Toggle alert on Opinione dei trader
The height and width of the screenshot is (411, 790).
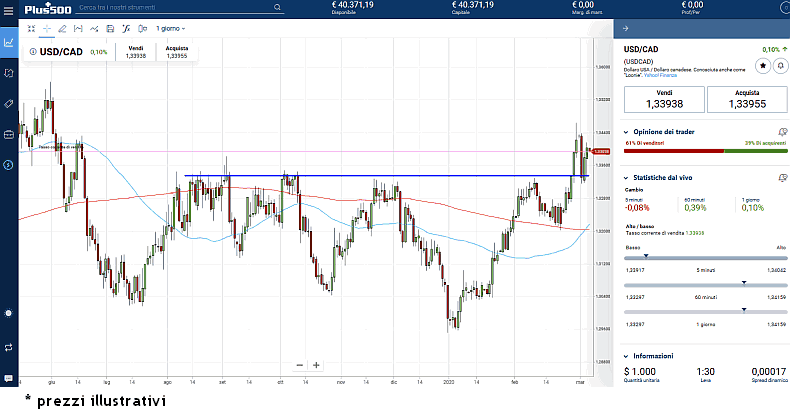[782, 131]
